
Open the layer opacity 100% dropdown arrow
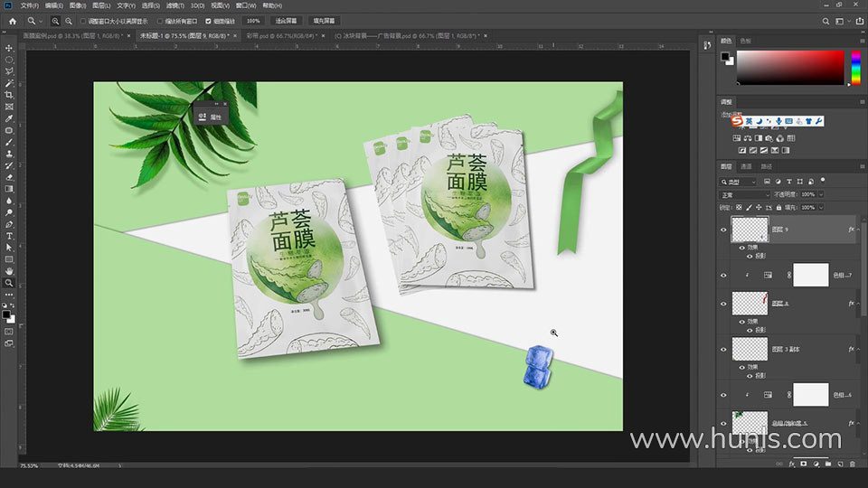click(820, 194)
